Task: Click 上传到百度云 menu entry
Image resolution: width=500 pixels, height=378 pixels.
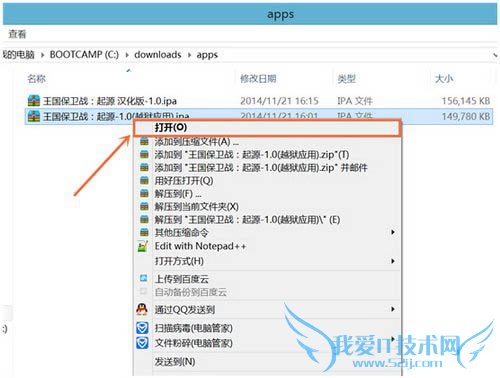Action: tap(267, 279)
